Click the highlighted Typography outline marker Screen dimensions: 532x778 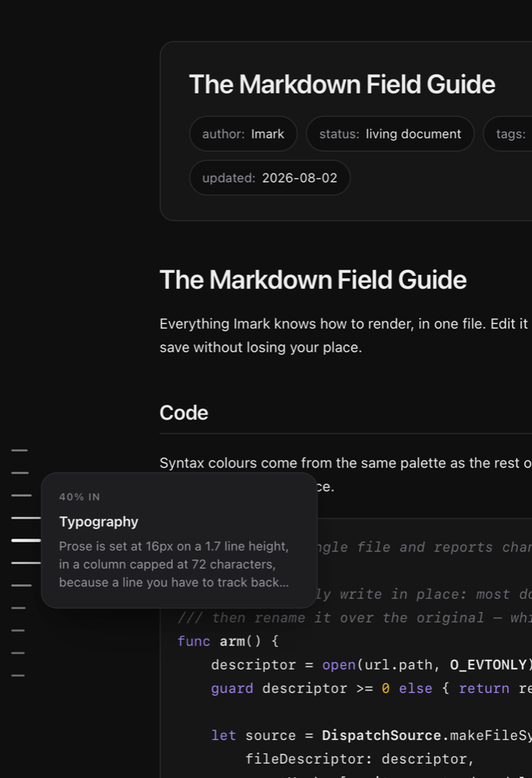(25, 540)
